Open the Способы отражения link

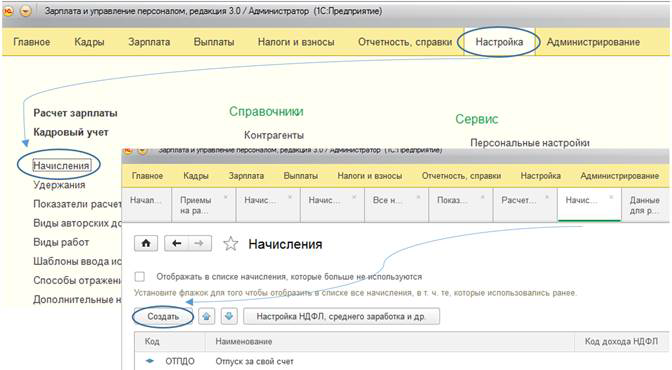pyautogui.click(x=77, y=280)
